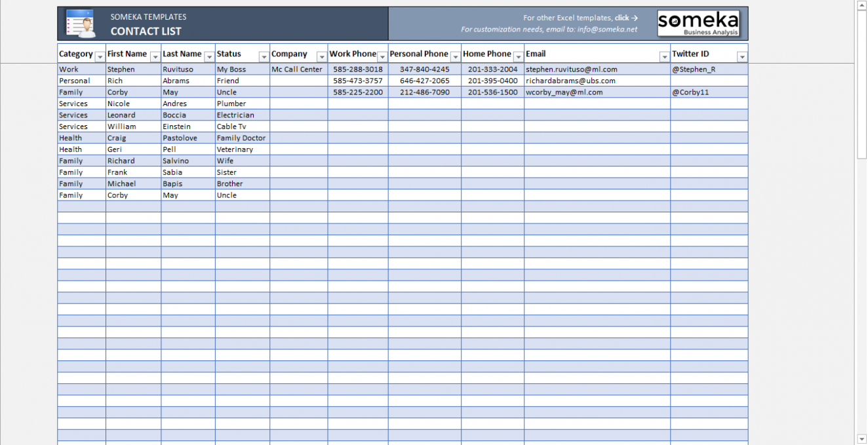Click the Someka Business Analysis logo
Image resolution: width=868 pixels, height=445 pixels.
pyautogui.click(x=698, y=24)
